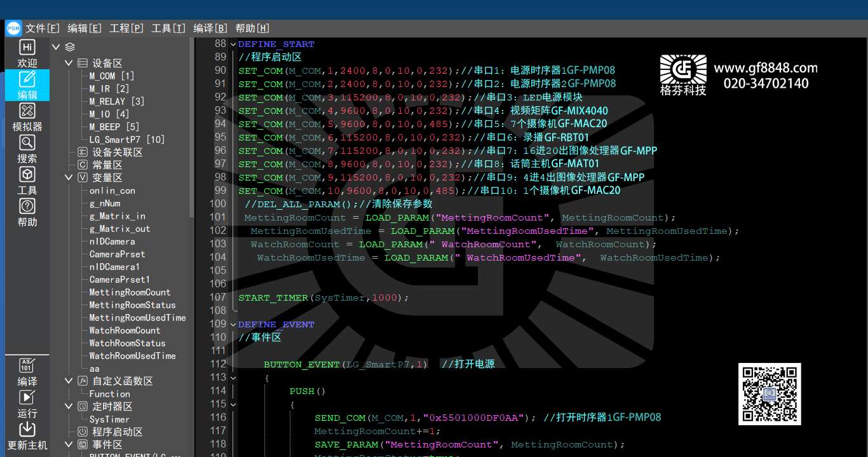This screenshot has height=457, width=868.
Task: Select the MettingRoomCount variable in tree
Action: coord(130,292)
